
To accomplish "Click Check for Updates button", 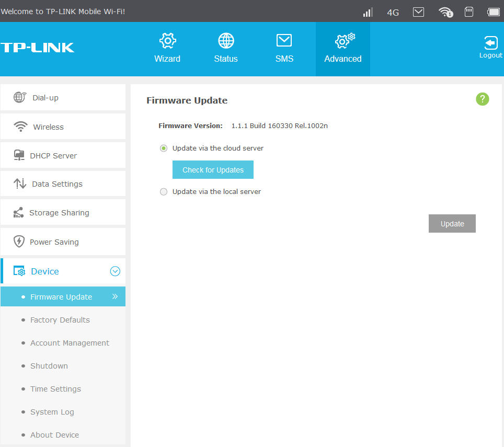I will point(213,170).
